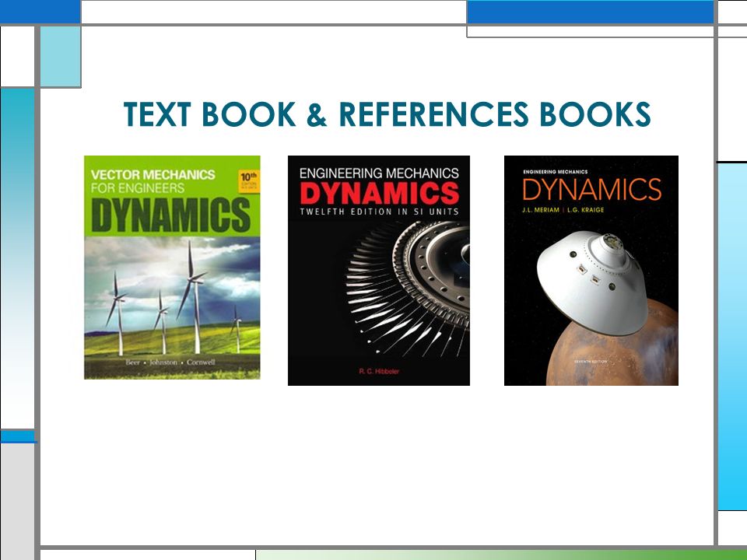Click the Meriam Kraige Dynamics book cover

pyautogui.click(x=591, y=271)
